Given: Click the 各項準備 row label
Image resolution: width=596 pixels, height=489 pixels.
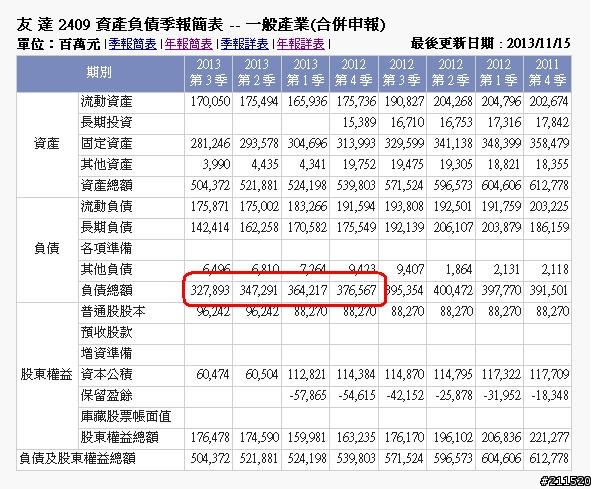Looking at the screenshot, I should point(106,249).
